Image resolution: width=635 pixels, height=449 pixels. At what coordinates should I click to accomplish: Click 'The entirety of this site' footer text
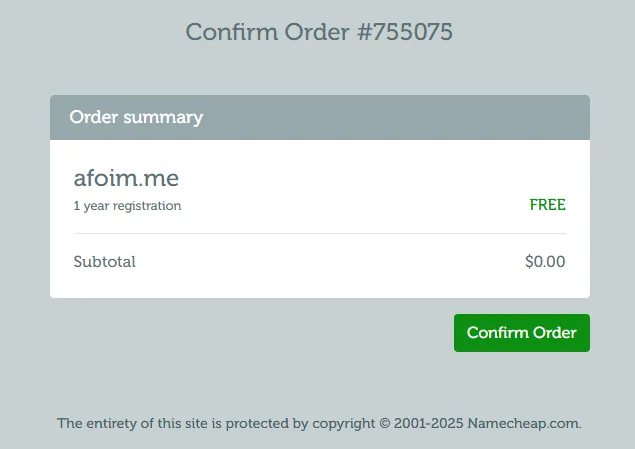pos(128,423)
